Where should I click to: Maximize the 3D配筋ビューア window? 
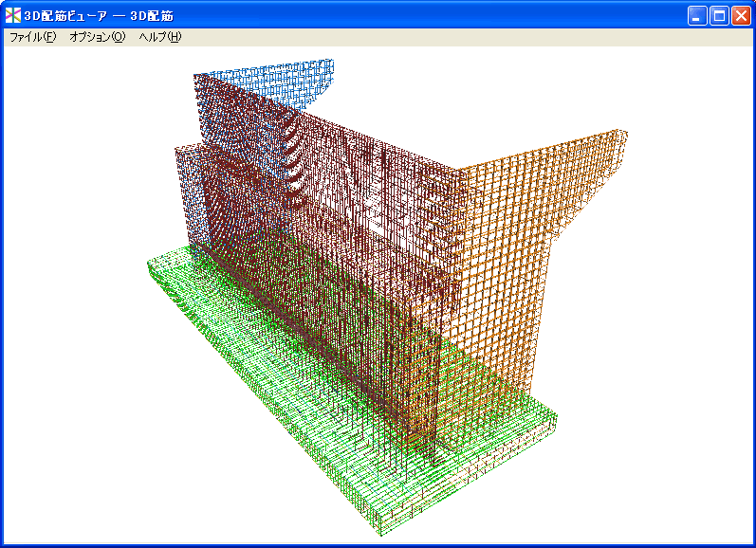(x=719, y=16)
